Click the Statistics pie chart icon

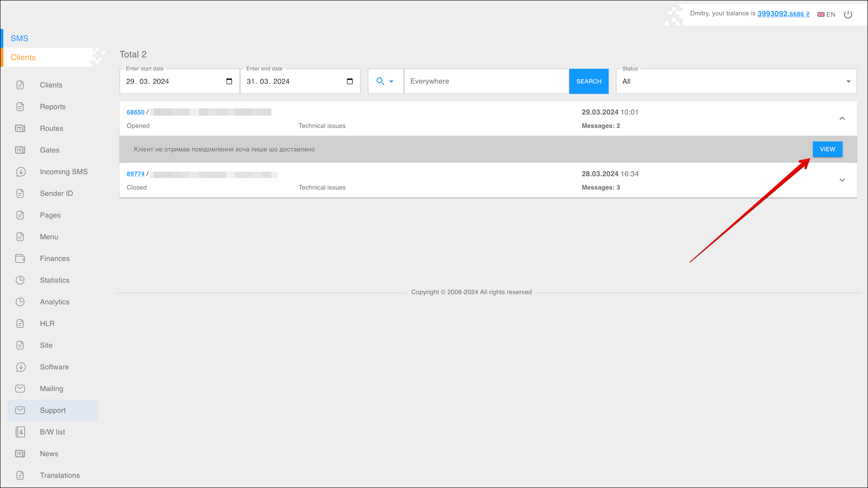20,280
